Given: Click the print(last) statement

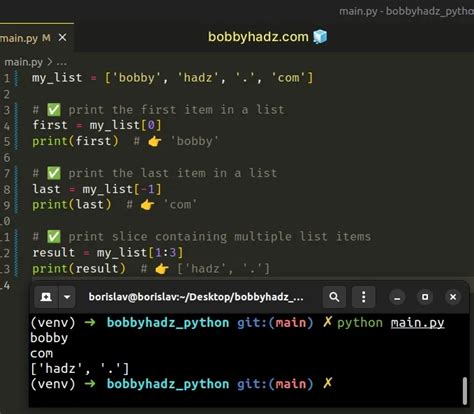Looking at the screenshot, I should (72, 204).
